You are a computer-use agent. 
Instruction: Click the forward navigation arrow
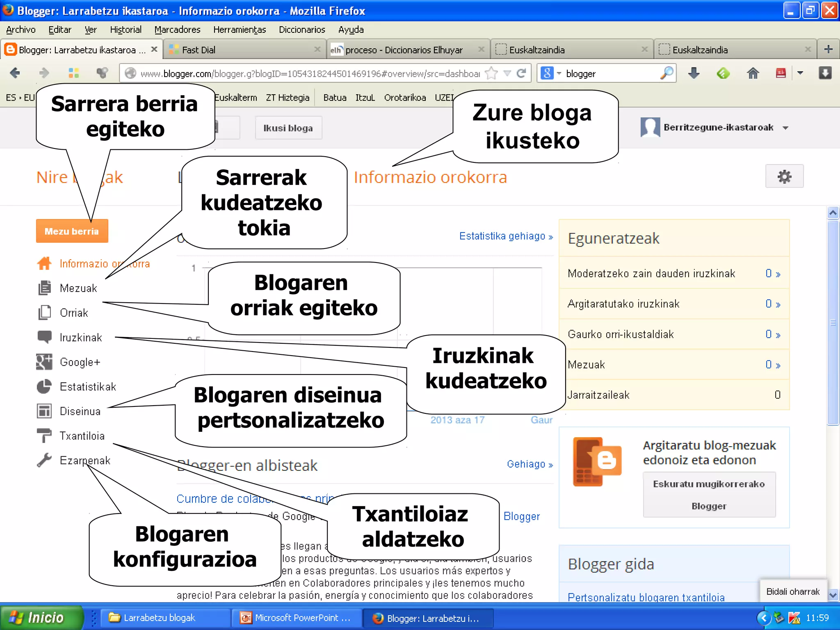point(43,73)
